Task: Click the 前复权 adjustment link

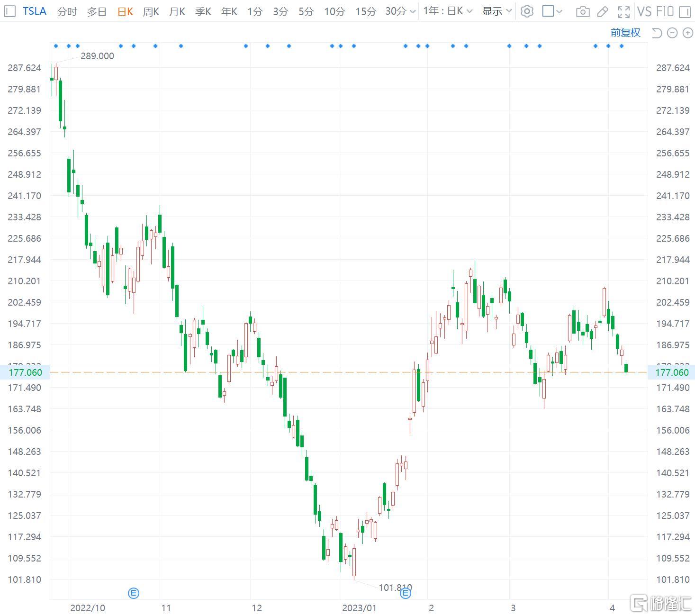Action: point(625,33)
